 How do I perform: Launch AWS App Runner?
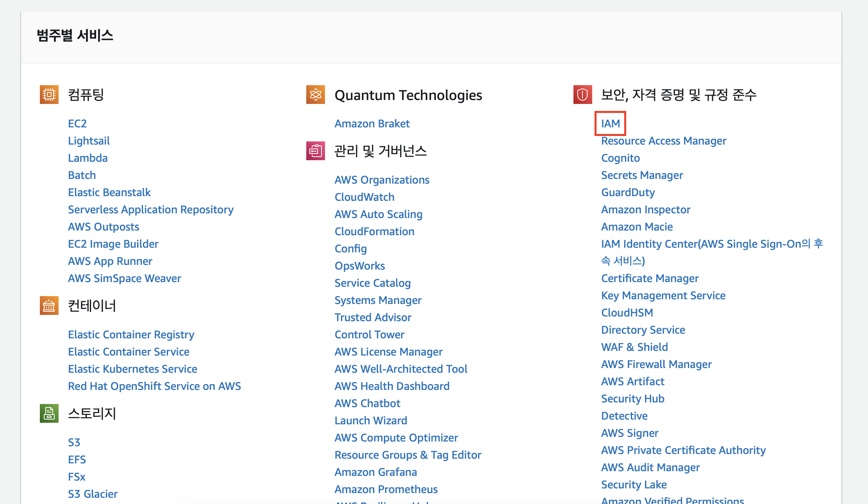point(110,261)
